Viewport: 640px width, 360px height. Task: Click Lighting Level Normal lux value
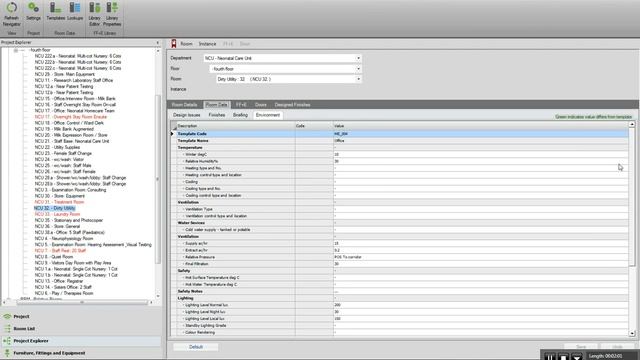click(481, 305)
